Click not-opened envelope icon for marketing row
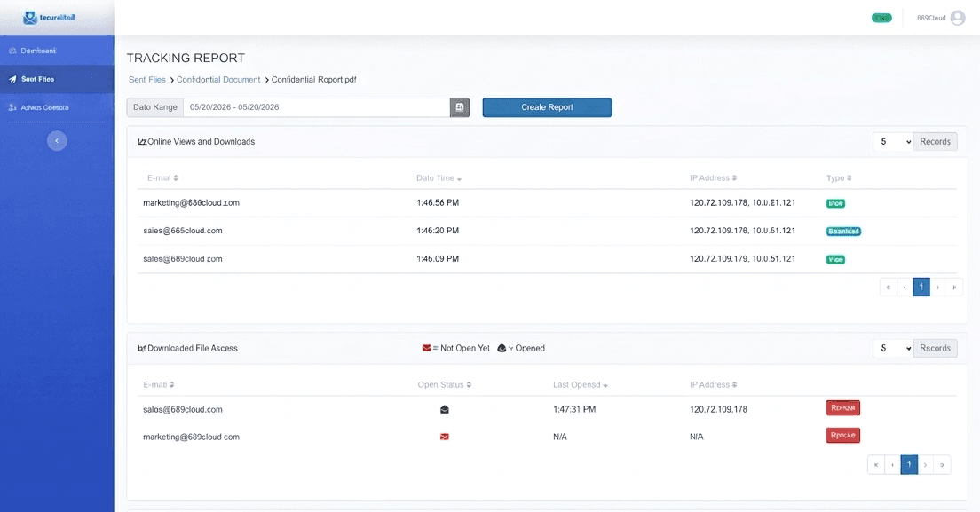Screen dimensions: 980x512 [445, 437]
